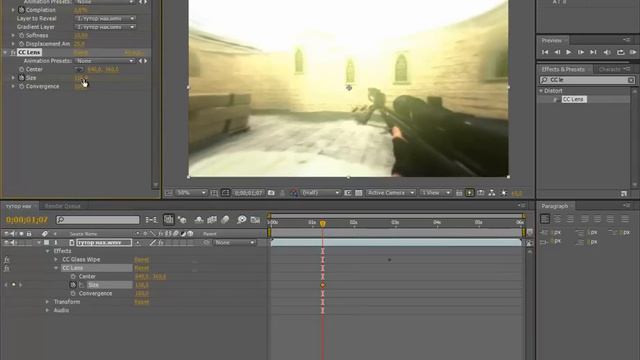
Task: Reset CC Glass Wipe in timeline
Action: point(142,260)
